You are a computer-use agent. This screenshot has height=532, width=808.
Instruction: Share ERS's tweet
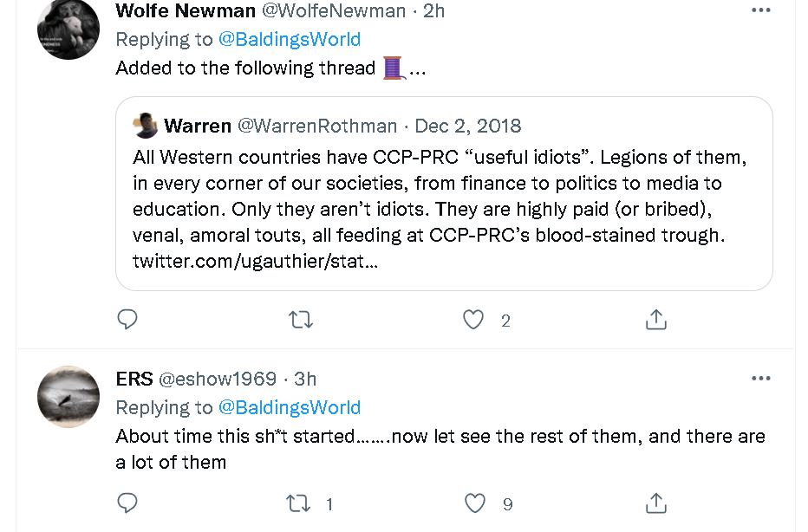[656, 503]
